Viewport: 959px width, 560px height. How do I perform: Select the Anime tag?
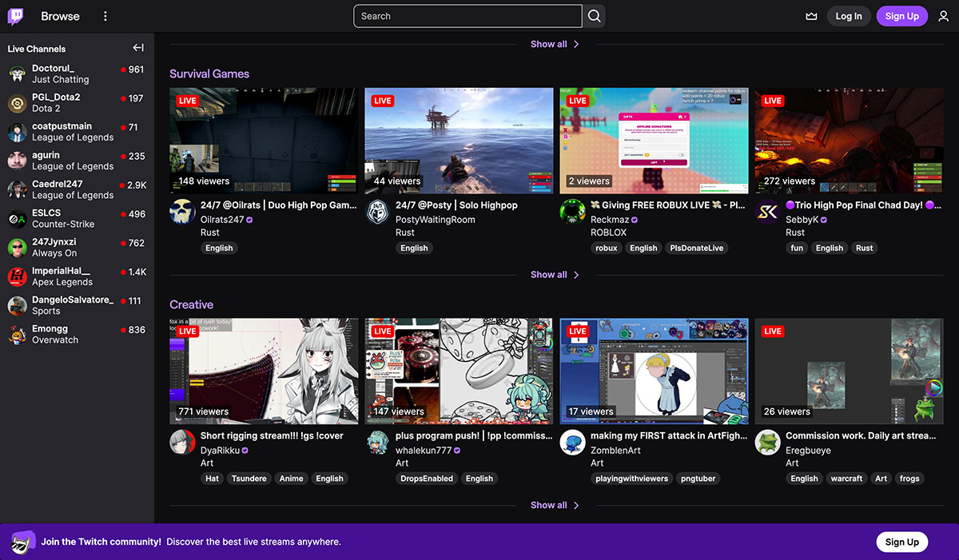pos(291,479)
